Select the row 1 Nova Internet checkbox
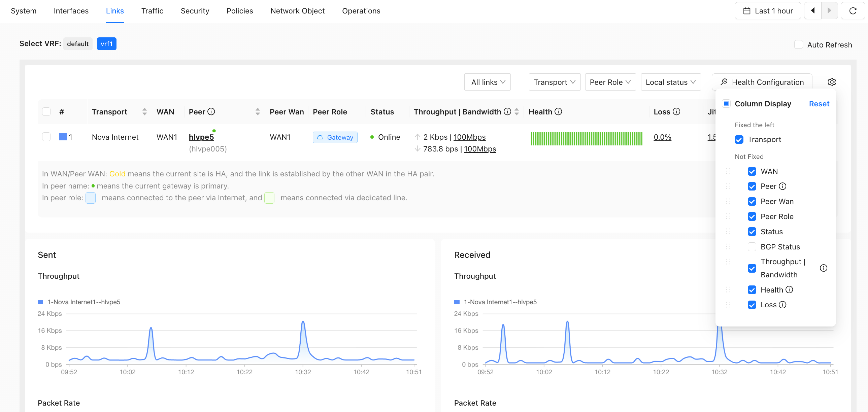Image resolution: width=868 pixels, height=412 pixels. pyautogui.click(x=46, y=137)
